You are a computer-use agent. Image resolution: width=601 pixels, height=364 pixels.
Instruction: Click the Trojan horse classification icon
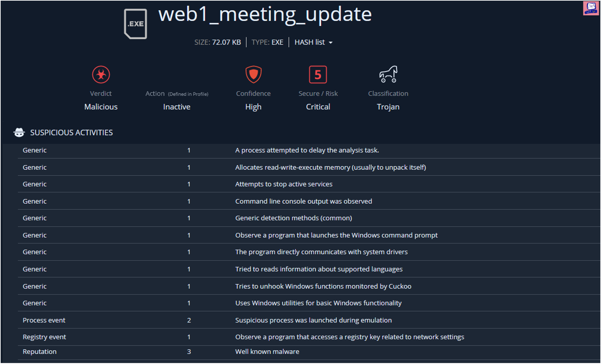388,74
